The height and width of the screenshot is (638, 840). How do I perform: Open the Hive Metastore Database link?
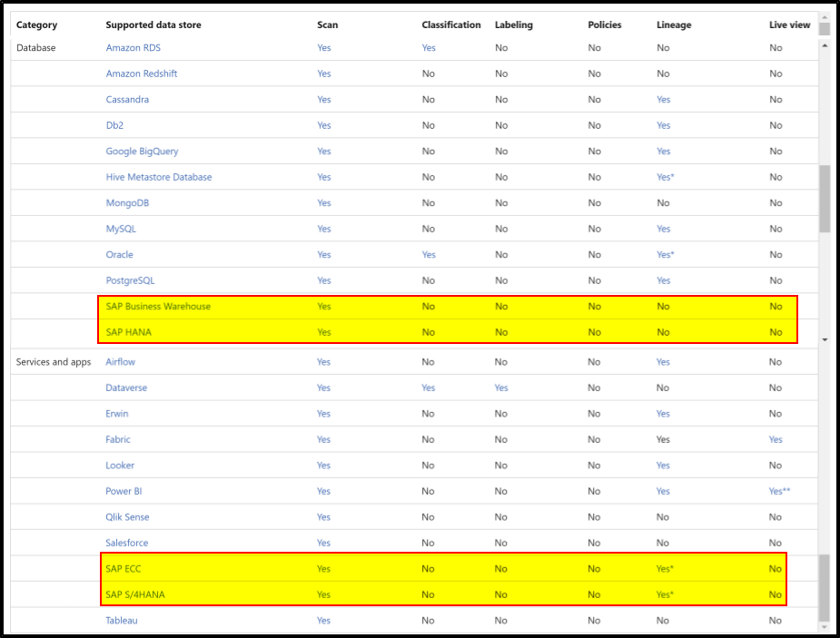point(159,177)
